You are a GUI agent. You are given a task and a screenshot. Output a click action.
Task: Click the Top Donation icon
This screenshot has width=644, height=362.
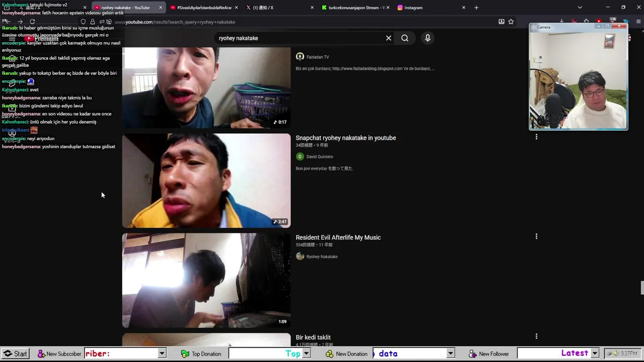tap(185, 354)
